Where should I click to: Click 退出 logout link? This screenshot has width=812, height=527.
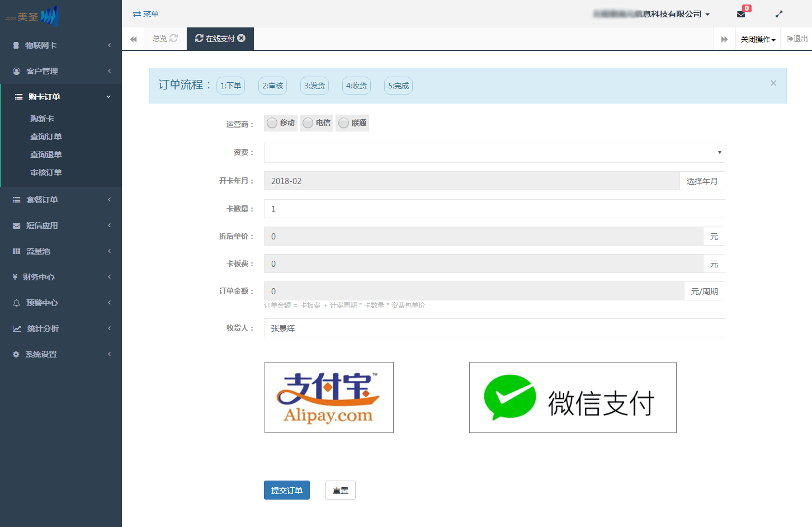797,39
